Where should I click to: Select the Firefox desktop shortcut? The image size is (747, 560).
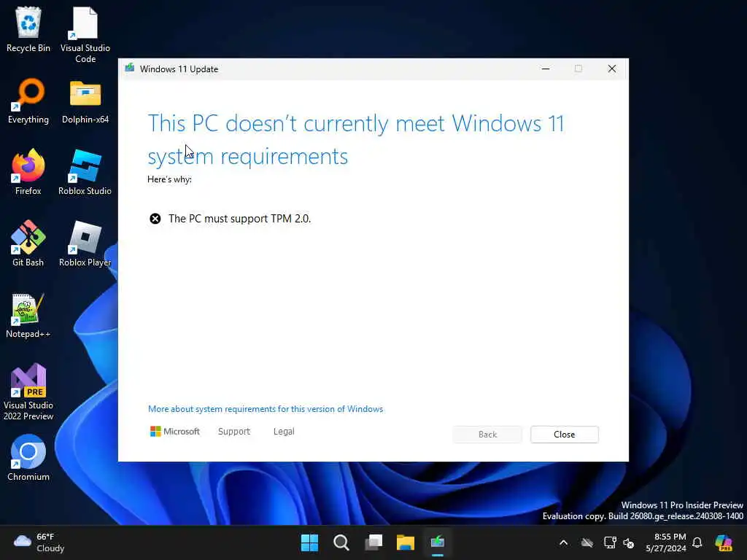tap(28, 172)
